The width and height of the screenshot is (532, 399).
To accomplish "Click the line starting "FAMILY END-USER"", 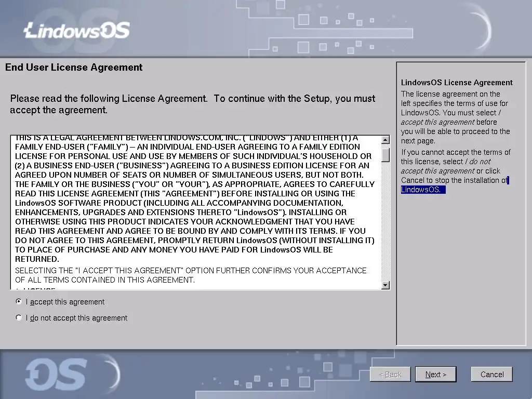I will coord(187,147).
